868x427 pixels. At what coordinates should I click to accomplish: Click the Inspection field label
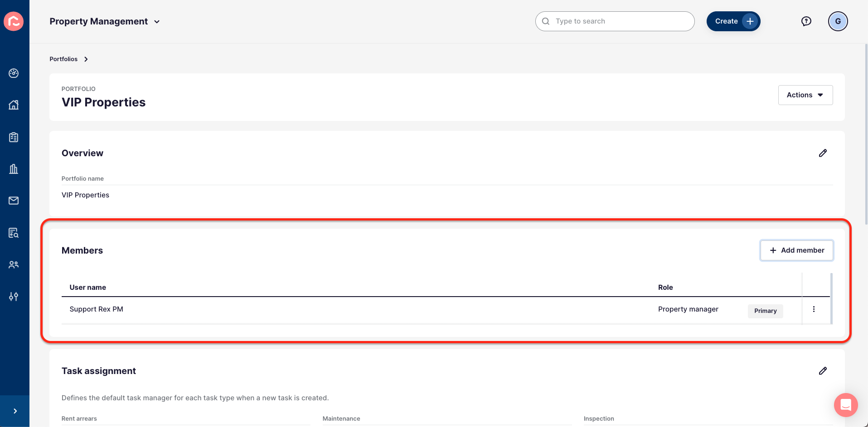599,419
